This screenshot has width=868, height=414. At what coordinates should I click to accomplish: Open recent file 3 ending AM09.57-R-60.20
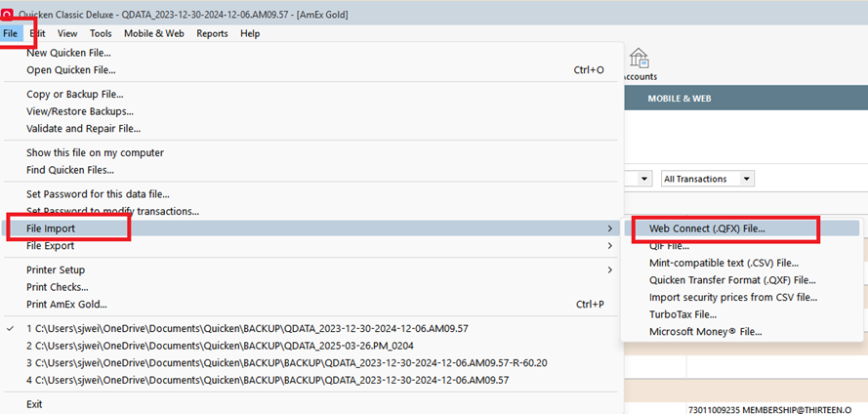tap(287, 362)
